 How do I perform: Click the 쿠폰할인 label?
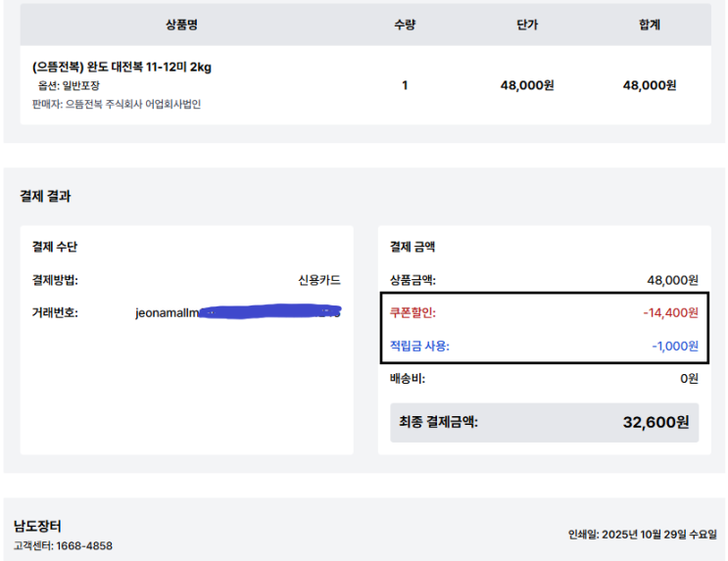coord(413,313)
